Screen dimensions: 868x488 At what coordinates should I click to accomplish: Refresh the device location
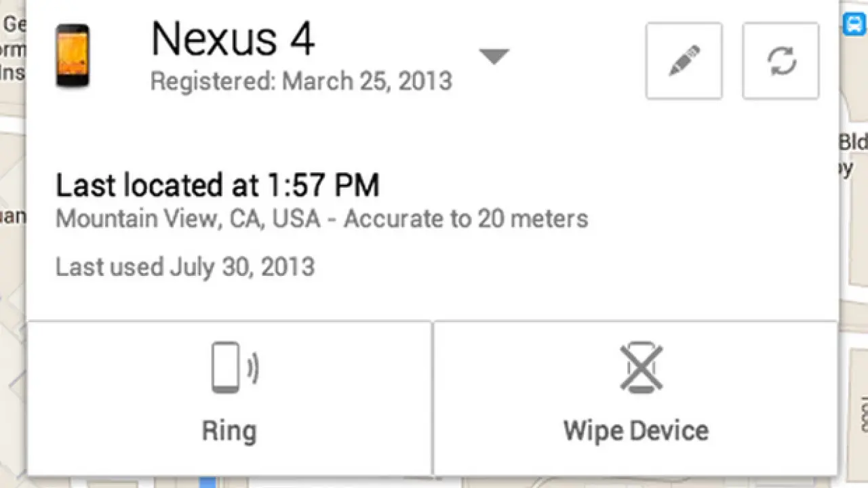tap(781, 61)
